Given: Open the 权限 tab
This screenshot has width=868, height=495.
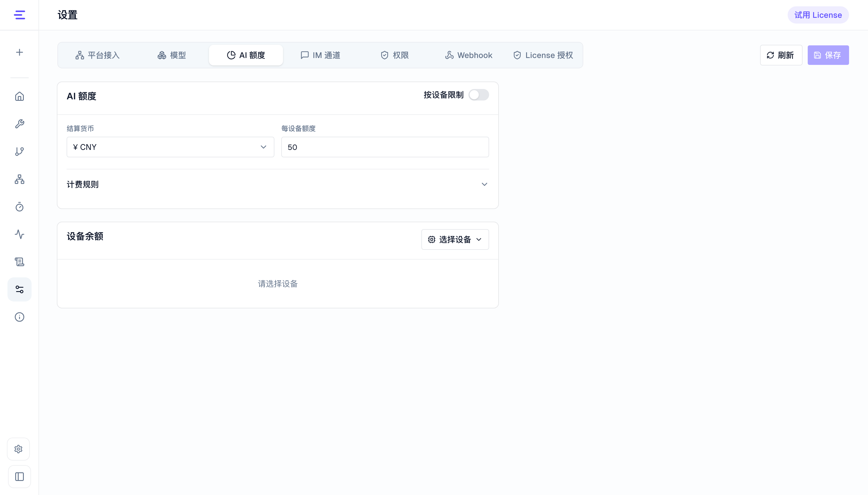Looking at the screenshot, I should 394,55.
